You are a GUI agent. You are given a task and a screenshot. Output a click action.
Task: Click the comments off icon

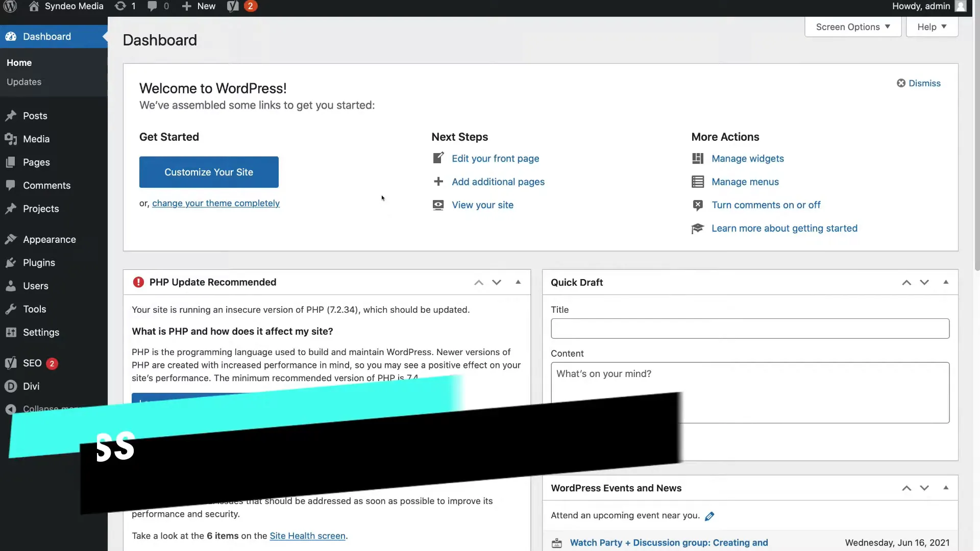698,205
